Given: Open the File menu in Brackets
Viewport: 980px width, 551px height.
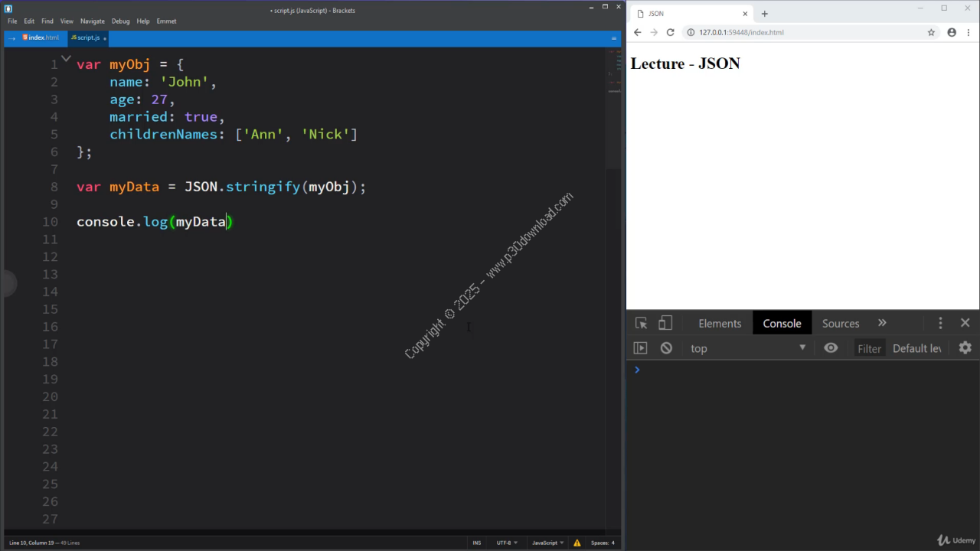Looking at the screenshot, I should [x=12, y=21].
